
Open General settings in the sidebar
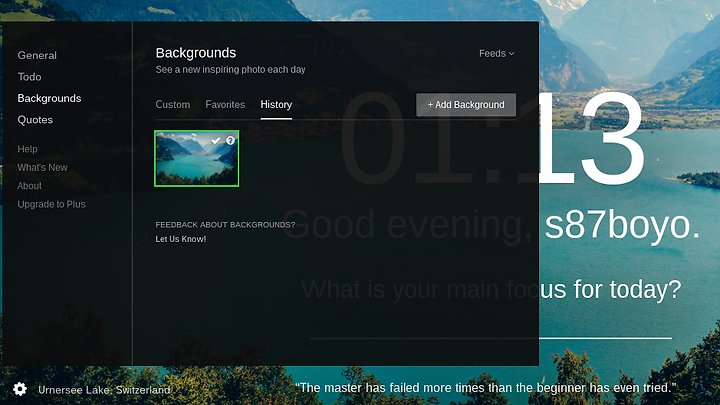click(37, 56)
